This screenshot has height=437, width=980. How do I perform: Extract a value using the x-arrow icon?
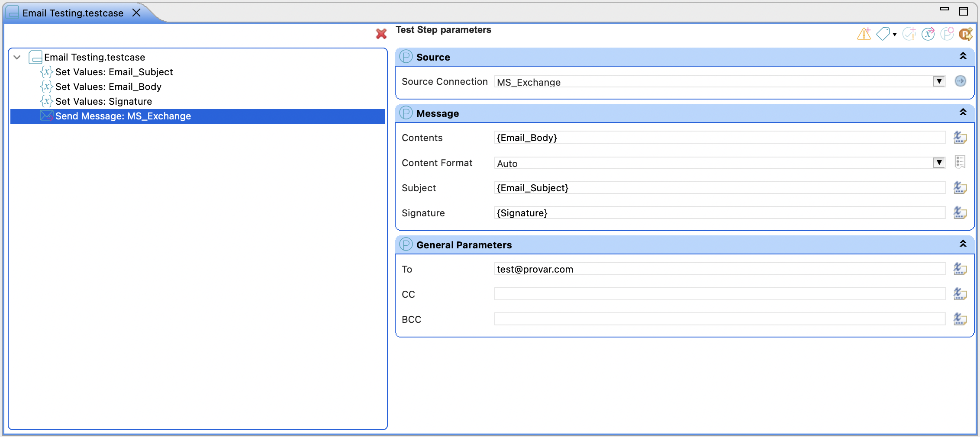(928, 34)
